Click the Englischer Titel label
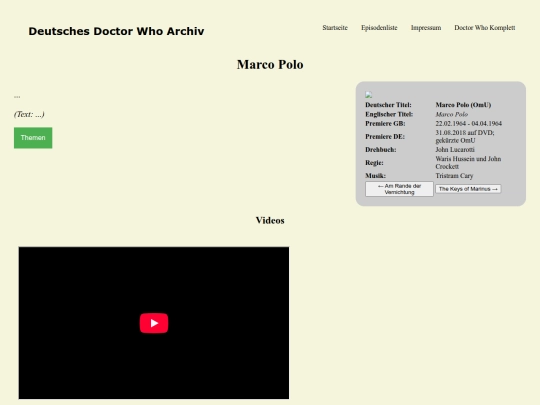The height and width of the screenshot is (405, 540). pos(389,114)
